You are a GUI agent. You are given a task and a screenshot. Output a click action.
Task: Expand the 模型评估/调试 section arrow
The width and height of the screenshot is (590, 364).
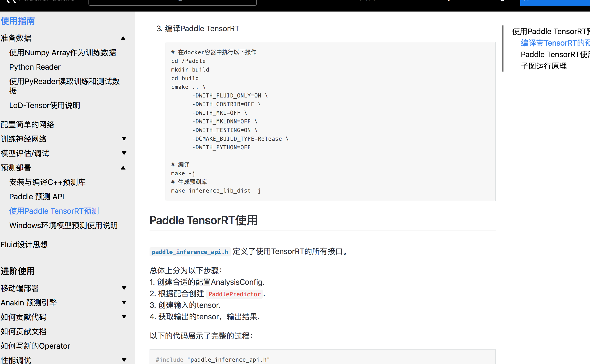tap(124, 153)
